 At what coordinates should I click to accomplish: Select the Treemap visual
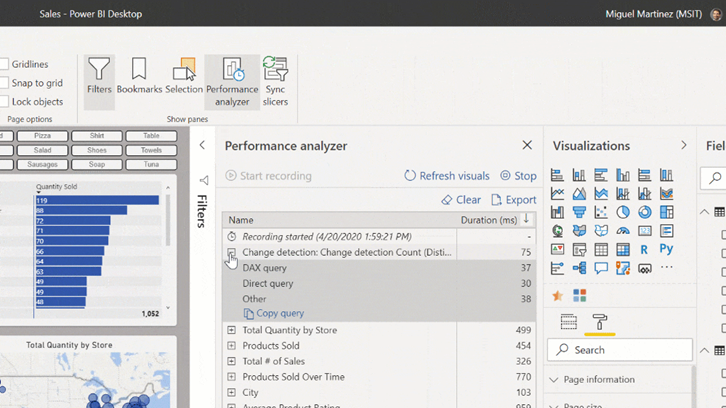(667, 212)
